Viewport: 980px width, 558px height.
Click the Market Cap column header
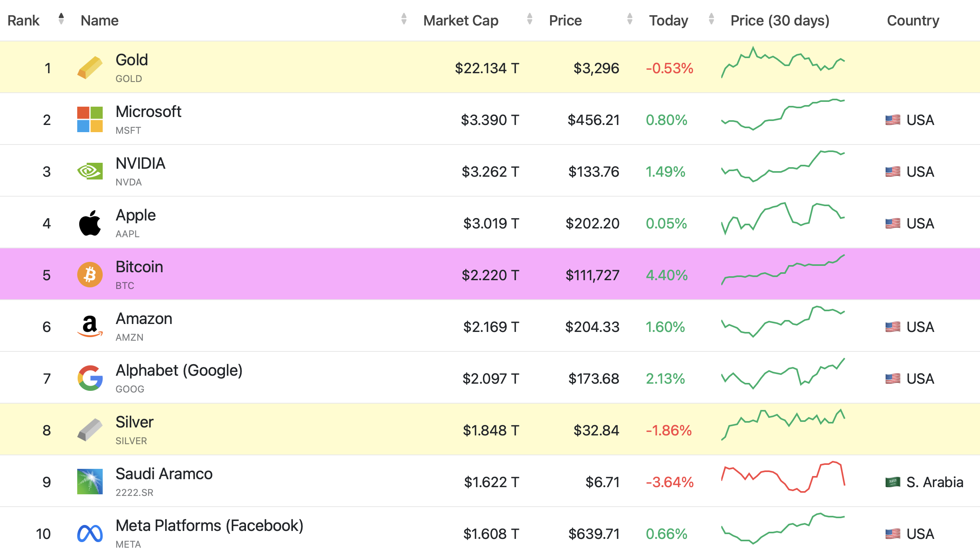pyautogui.click(x=461, y=20)
